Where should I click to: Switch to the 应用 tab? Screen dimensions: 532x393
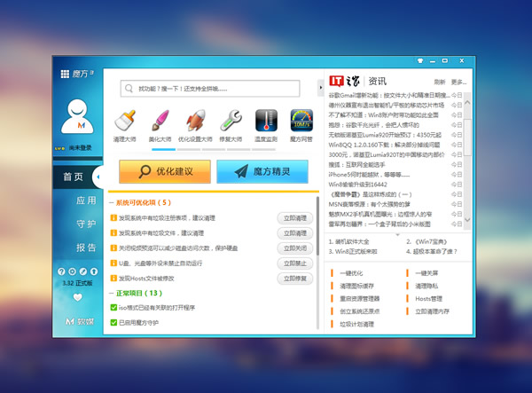click(86, 200)
